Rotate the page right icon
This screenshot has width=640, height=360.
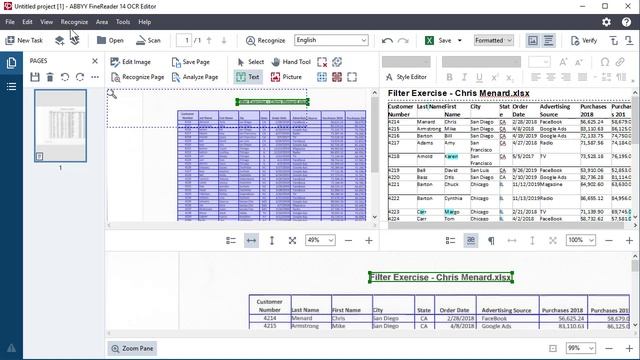tap(80, 77)
